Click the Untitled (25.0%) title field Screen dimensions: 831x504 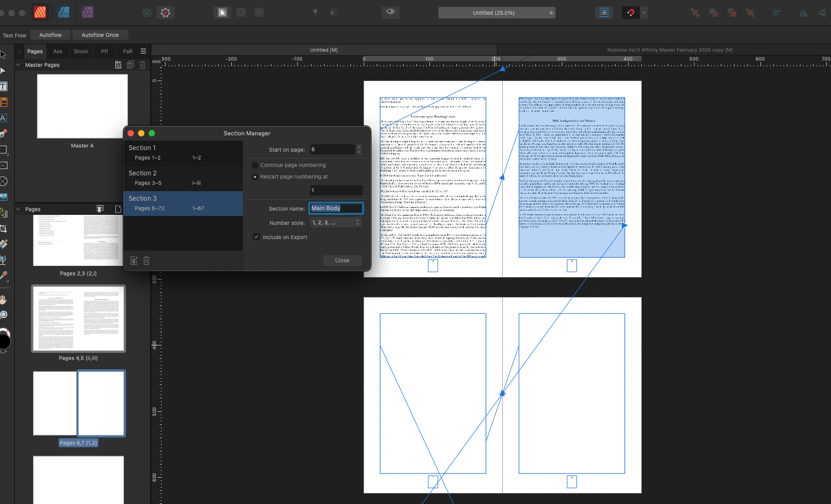coord(496,13)
